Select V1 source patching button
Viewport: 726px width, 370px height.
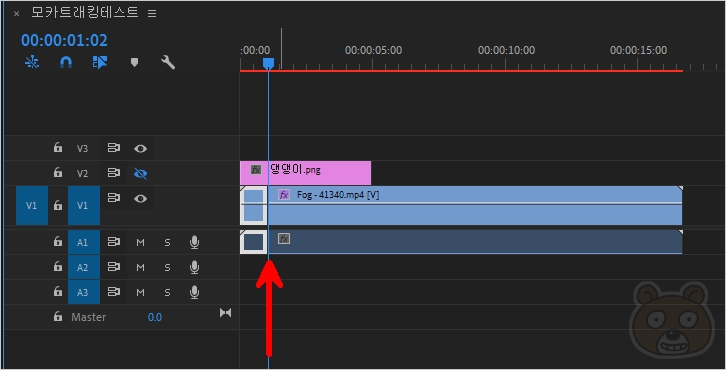pyautogui.click(x=31, y=206)
